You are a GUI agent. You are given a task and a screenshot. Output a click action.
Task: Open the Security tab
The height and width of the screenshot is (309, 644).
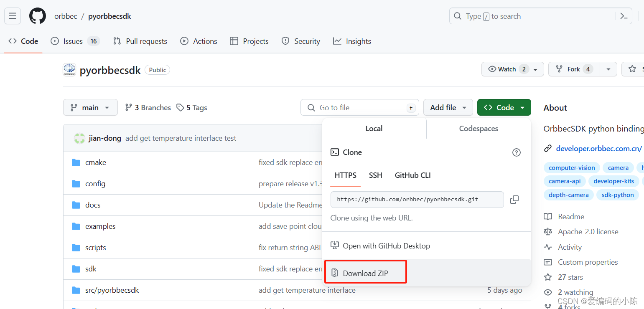pos(301,41)
